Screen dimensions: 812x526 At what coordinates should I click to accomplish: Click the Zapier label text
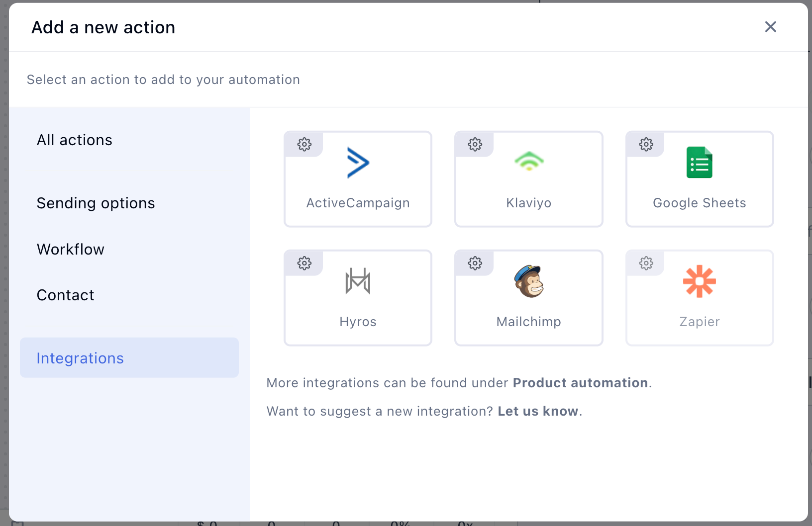click(x=700, y=322)
